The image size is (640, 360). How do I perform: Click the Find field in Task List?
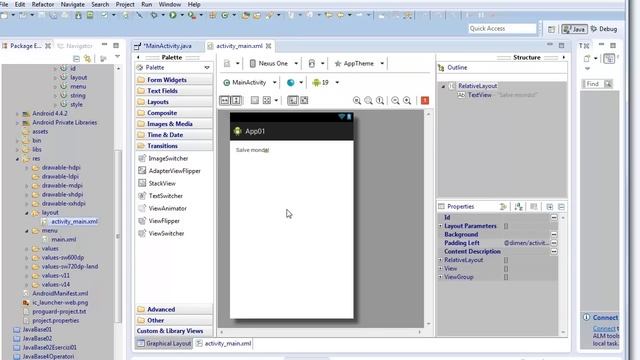[593, 84]
